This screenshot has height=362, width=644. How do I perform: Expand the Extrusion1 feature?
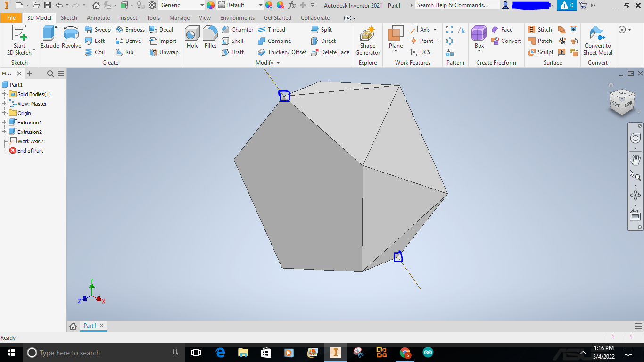[x=4, y=123]
